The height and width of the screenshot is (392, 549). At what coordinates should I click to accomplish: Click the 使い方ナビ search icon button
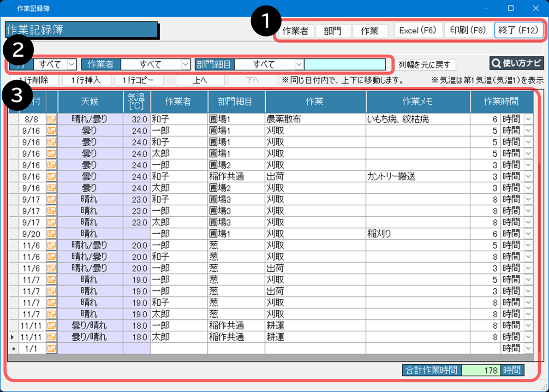(x=516, y=63)
